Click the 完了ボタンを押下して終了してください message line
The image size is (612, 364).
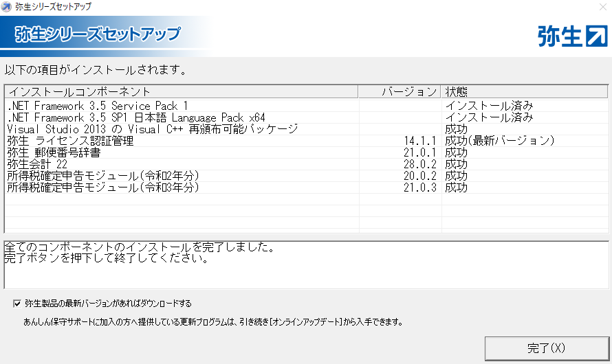[107, 258]
